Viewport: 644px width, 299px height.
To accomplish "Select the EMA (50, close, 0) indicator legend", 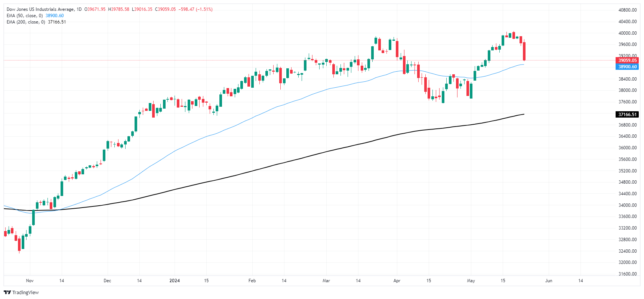I will (x=25, y=16).
